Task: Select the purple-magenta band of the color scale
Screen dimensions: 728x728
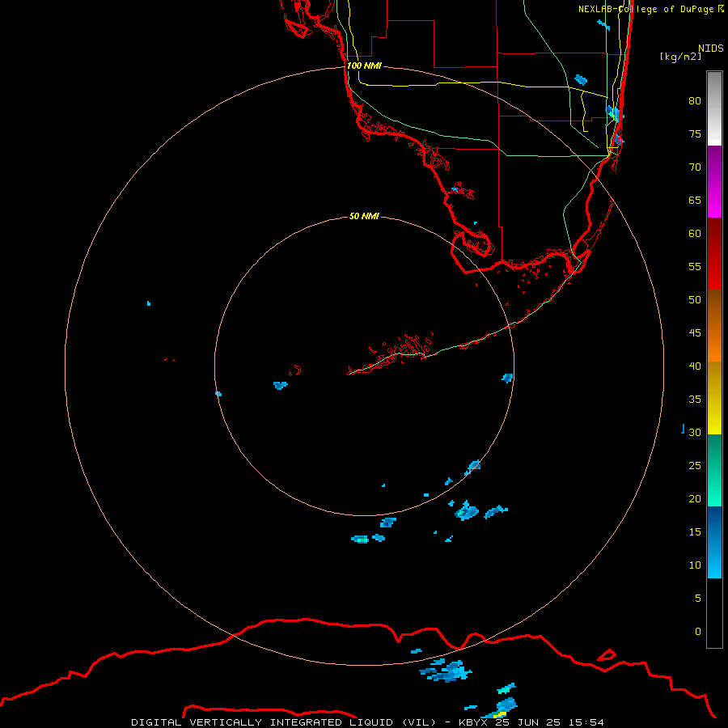Action: 714,181
